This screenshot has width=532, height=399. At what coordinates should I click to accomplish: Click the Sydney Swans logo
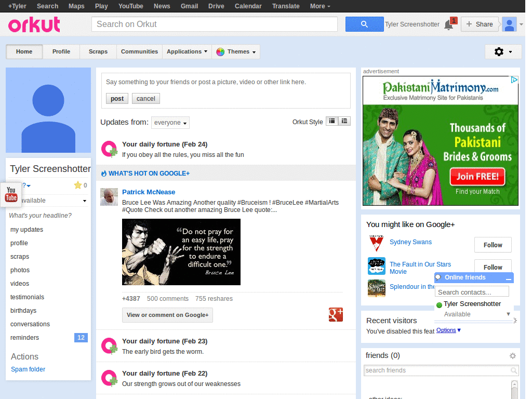(x=376, y=243)
